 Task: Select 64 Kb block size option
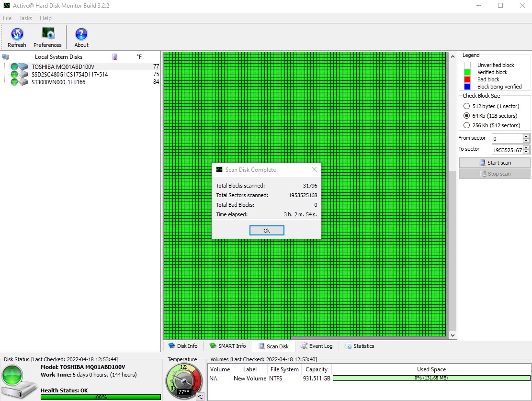point(466,116)
